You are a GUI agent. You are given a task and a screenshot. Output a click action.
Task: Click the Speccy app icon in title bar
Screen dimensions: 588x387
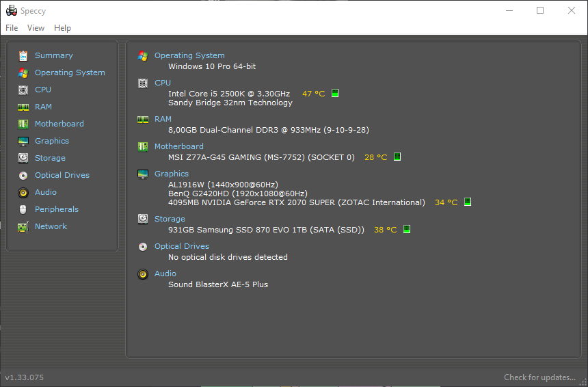tap(12, 10)
